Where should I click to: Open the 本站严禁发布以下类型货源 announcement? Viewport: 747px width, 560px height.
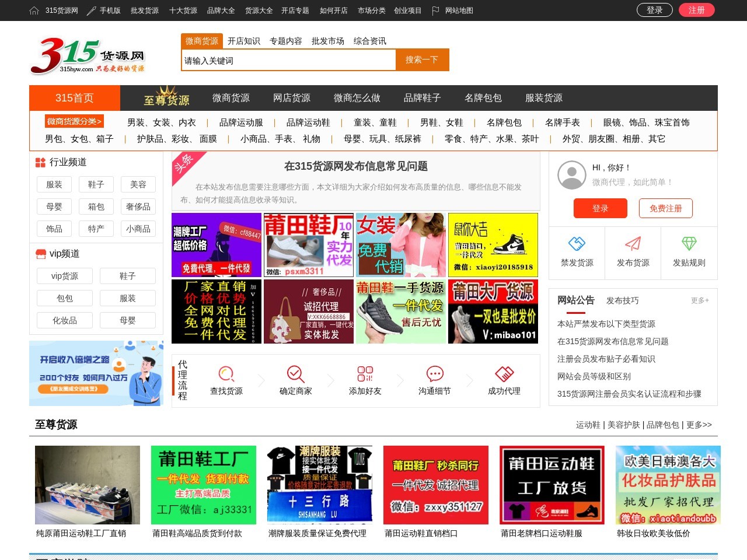606,324
